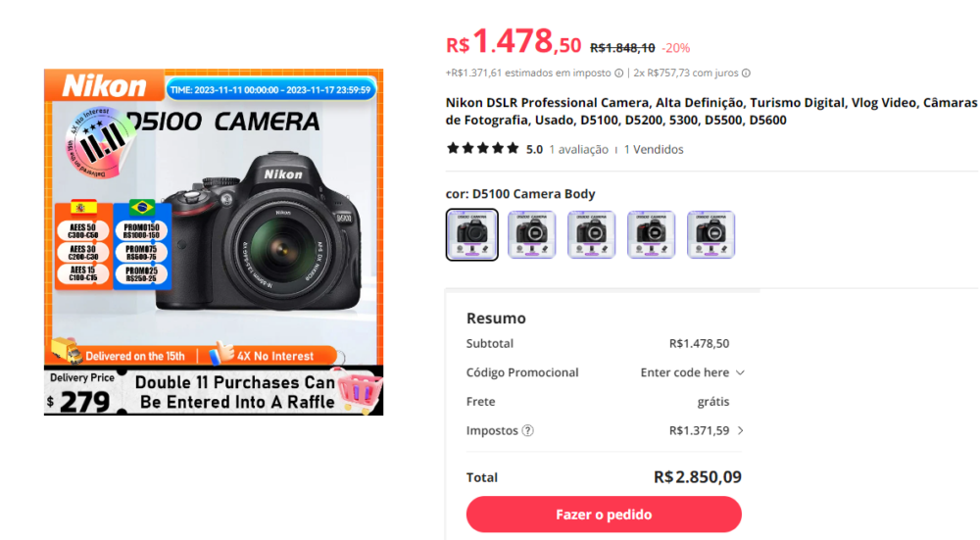980x540 pixels.
Task: Click the info icon after 'com juros'
Action: (746, 74)
